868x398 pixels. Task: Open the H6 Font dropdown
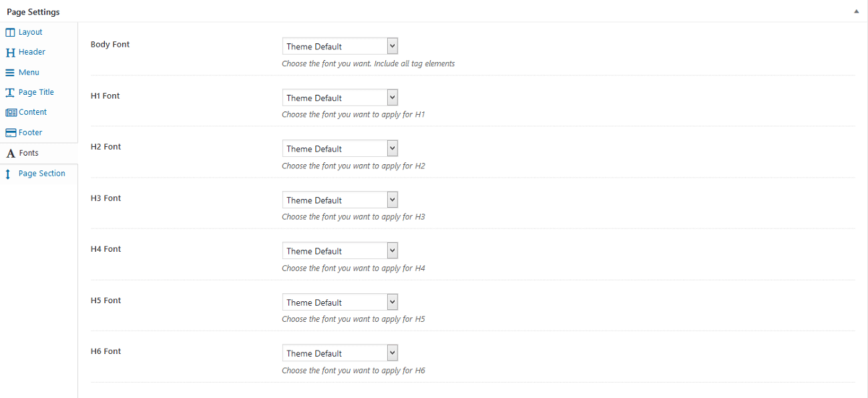tap(340, 353)
